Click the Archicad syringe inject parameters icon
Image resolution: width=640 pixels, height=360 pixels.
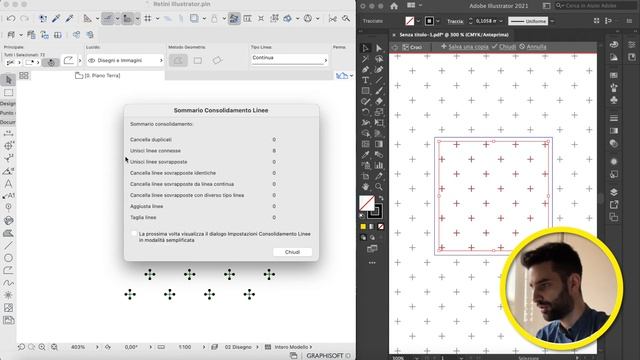click(x=69, y=18)
